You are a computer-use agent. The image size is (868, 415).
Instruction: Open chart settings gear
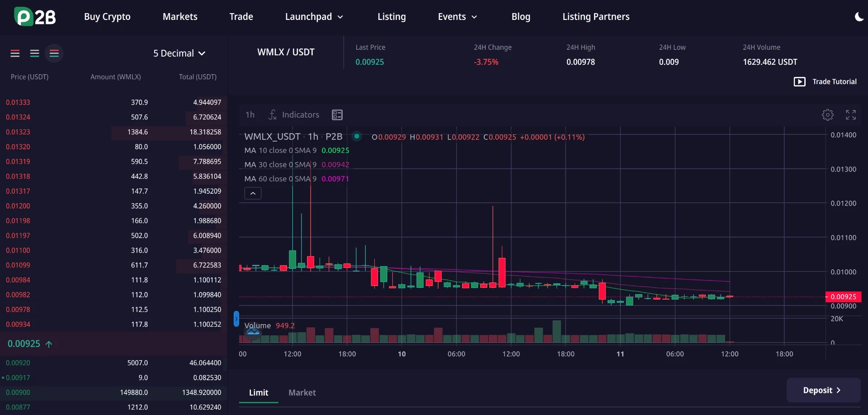827,115
